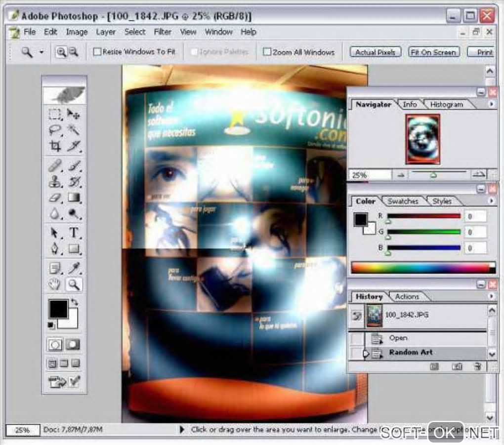The height and width of the screenshot is (445, 504).
Task: Pick the Clone Stamp tool
Action: (x=55, y=182)
